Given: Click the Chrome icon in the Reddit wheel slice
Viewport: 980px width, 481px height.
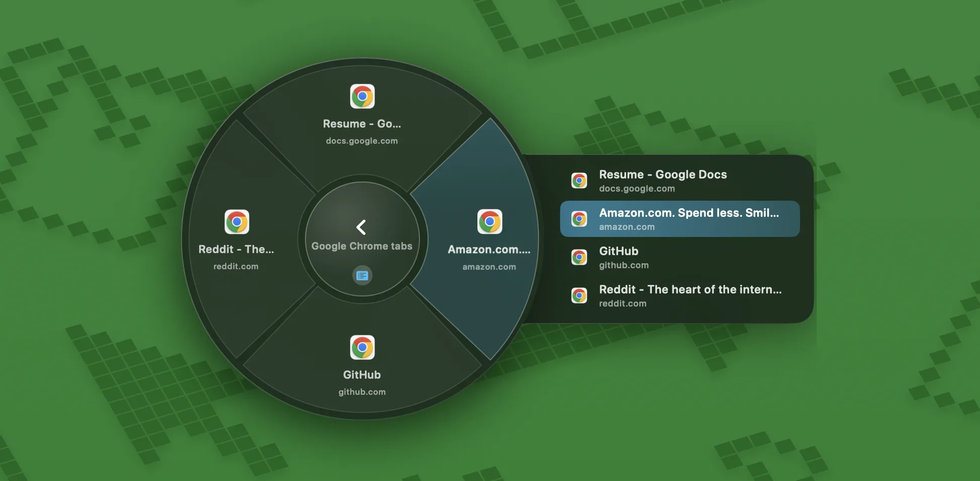Looking at the screenshot, I should tap(237, 222).
